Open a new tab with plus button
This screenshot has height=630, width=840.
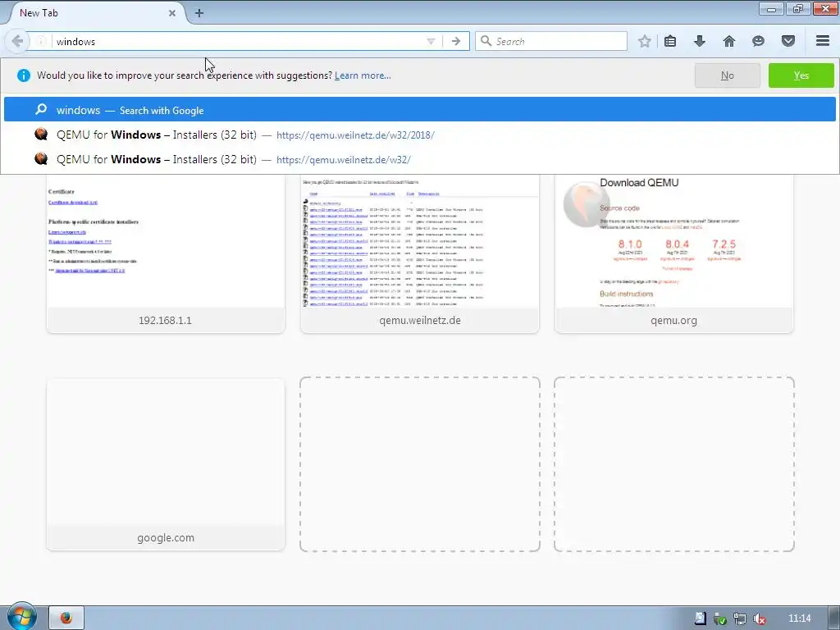199,13
